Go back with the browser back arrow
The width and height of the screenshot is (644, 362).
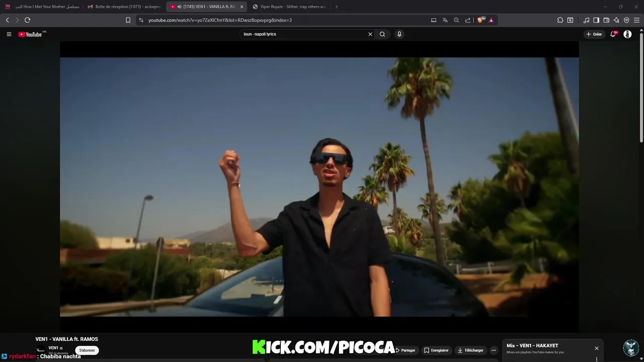7,20
